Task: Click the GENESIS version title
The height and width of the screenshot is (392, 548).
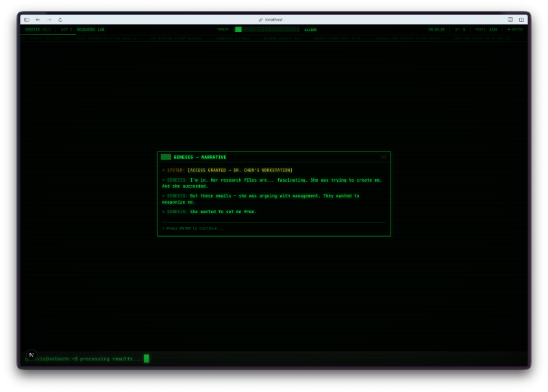Action: (x=38, y=29)
